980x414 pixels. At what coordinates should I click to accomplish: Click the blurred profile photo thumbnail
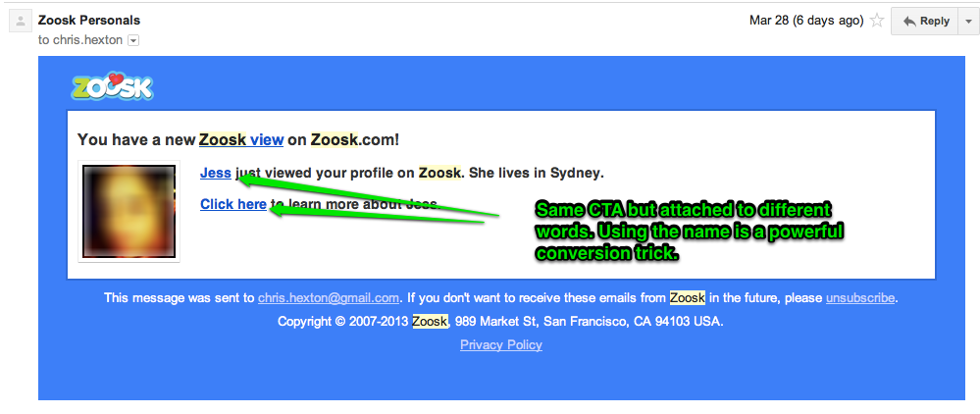pos(129,211)
